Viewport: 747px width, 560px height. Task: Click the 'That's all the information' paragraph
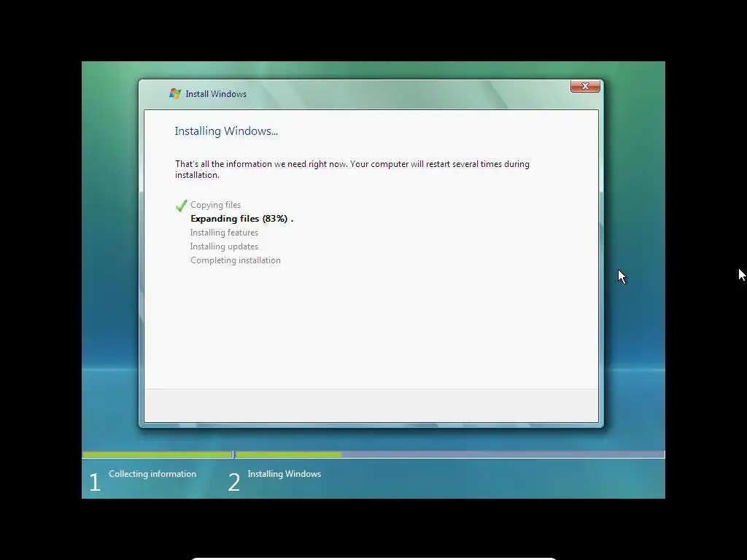pos(352,169)
